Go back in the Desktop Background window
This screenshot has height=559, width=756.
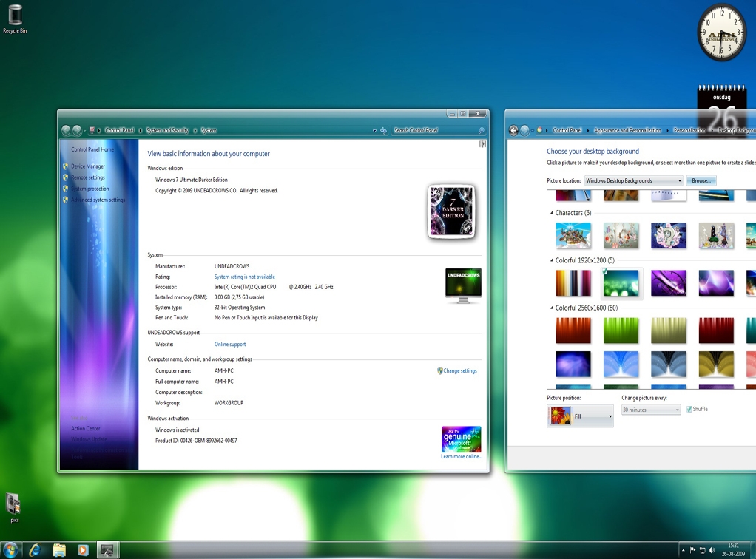513,130
